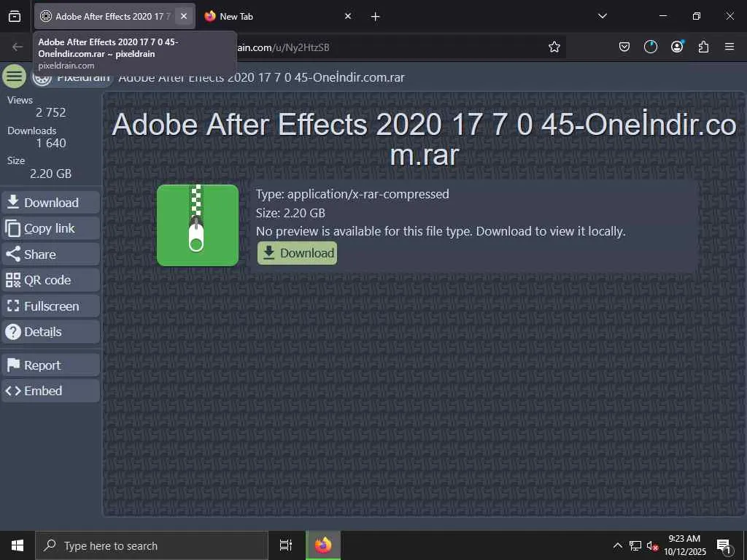Click the sidebar Download button
Screen dimensions: 747x560
pyautogui.click(x=50, y=203)
